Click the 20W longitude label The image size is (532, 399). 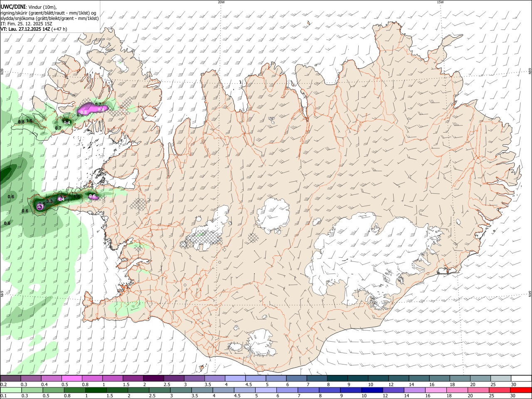click(221, 2)
